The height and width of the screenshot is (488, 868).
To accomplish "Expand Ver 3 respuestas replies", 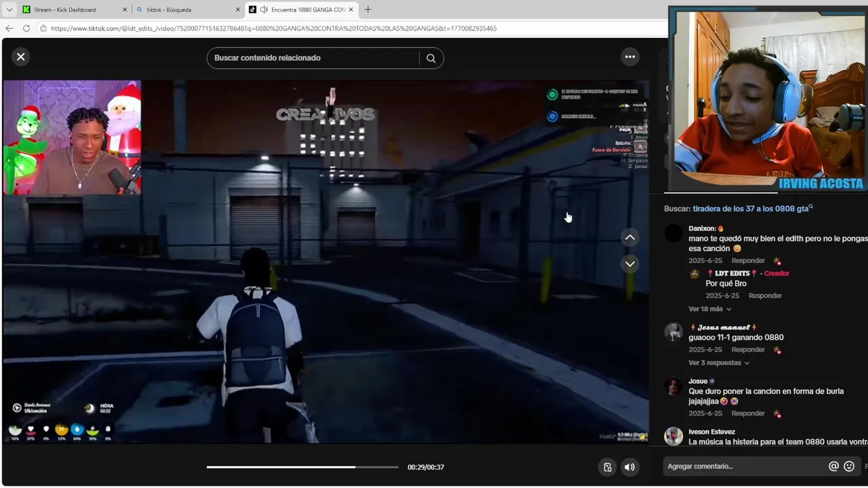I will 719,363.
